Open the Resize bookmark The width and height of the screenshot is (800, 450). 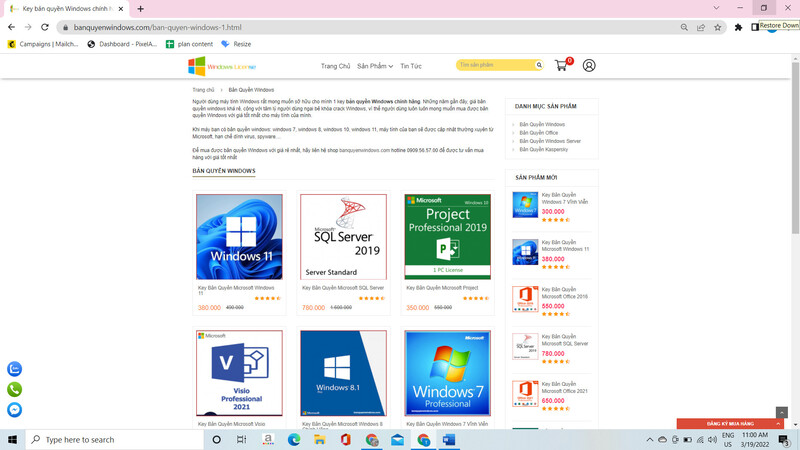[x=236, y=44]
